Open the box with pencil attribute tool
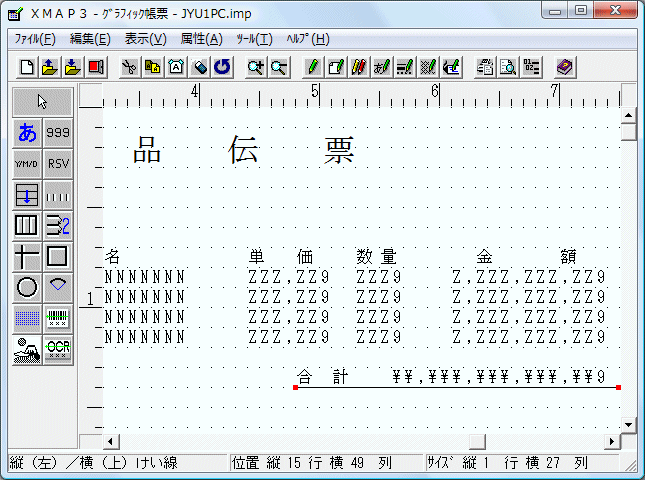The height and width of the screenshot is (480, 645). click(336, 67)
